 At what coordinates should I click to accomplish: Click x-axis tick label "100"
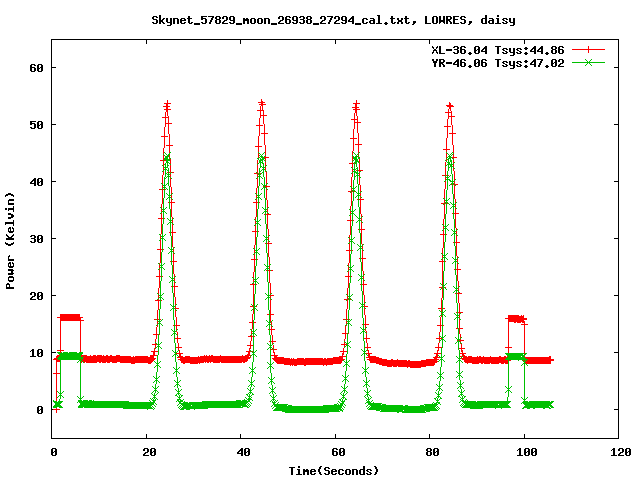click(527, 452)
